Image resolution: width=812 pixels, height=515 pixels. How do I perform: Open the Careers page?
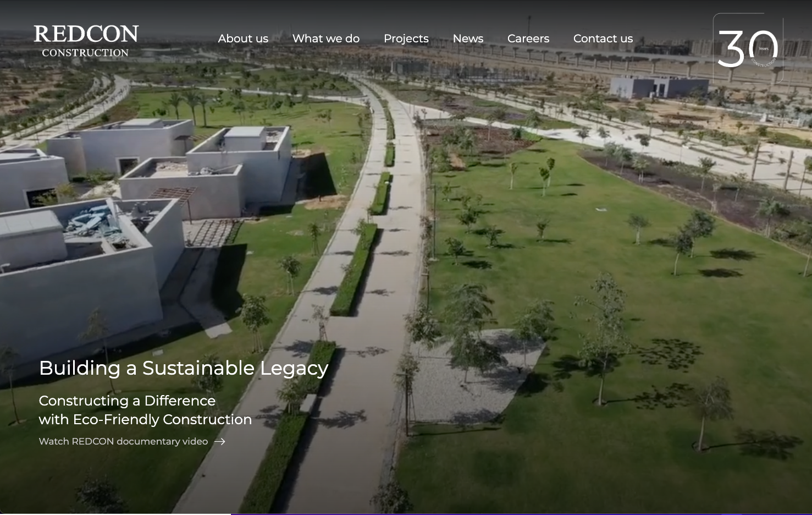point(528,39)
